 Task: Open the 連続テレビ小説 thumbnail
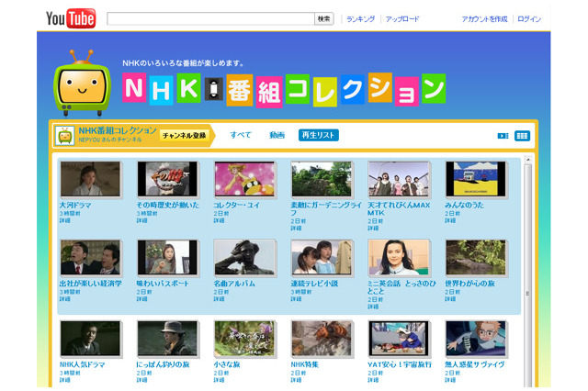322,257
